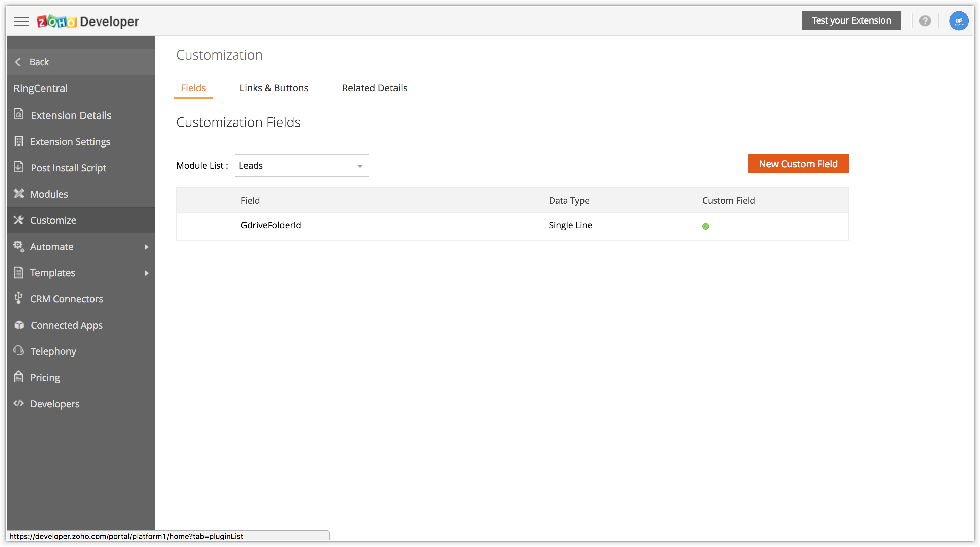Switch to the Related Details tab

tap(374, 88)
